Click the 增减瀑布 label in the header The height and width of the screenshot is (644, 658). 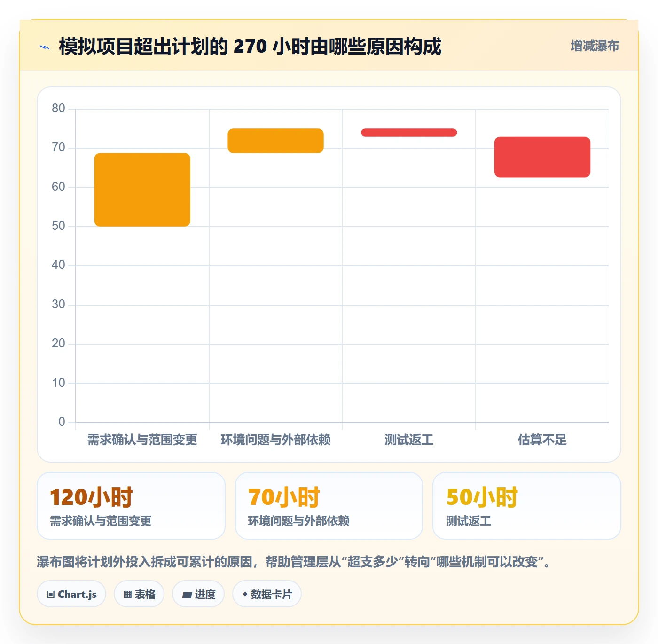595,46
